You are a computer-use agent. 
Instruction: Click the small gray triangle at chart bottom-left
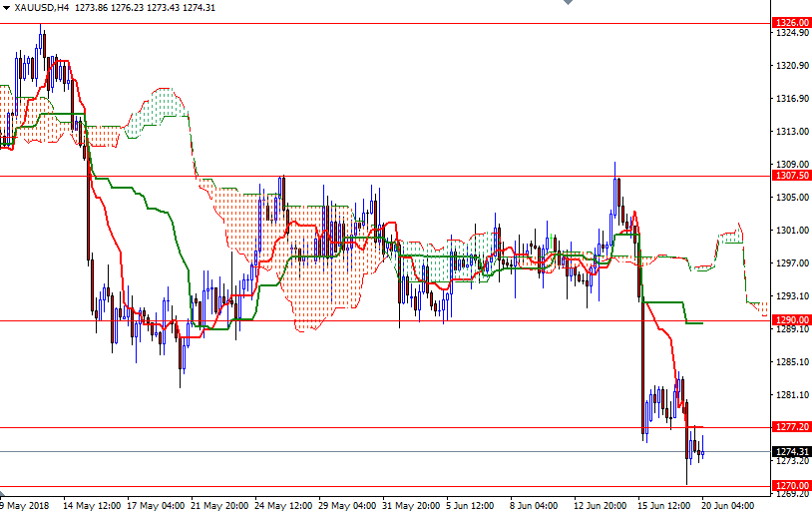tap(2, 494)
